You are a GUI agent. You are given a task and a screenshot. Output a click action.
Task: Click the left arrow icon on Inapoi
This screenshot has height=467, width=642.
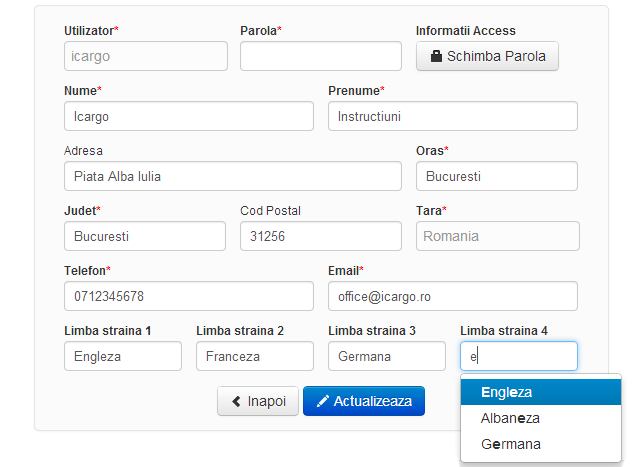pos(236,401)
